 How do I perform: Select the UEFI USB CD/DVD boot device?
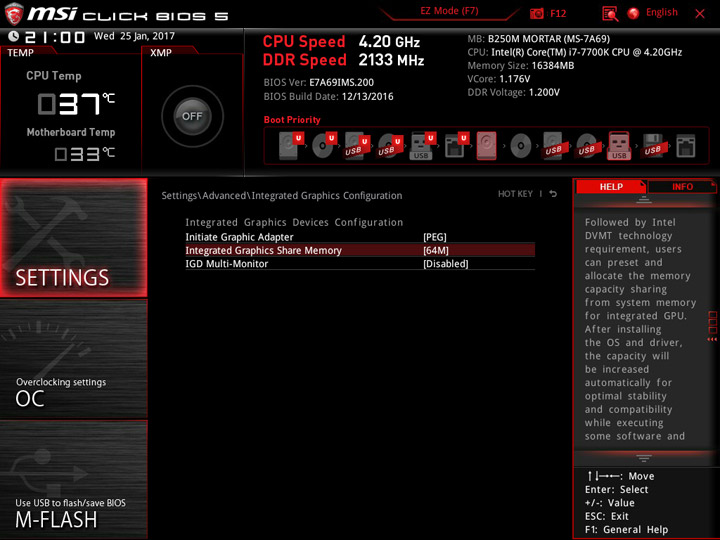pos(390,146)
